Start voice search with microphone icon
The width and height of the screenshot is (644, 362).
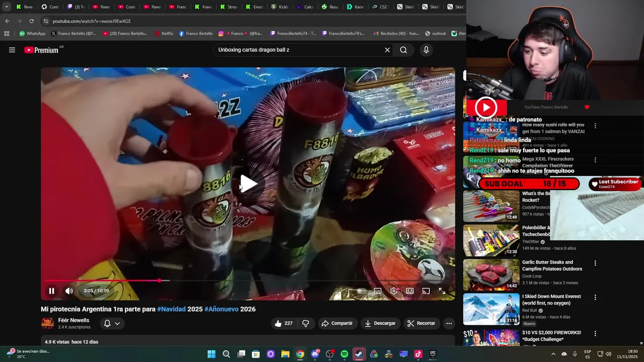tap(426, 50)
